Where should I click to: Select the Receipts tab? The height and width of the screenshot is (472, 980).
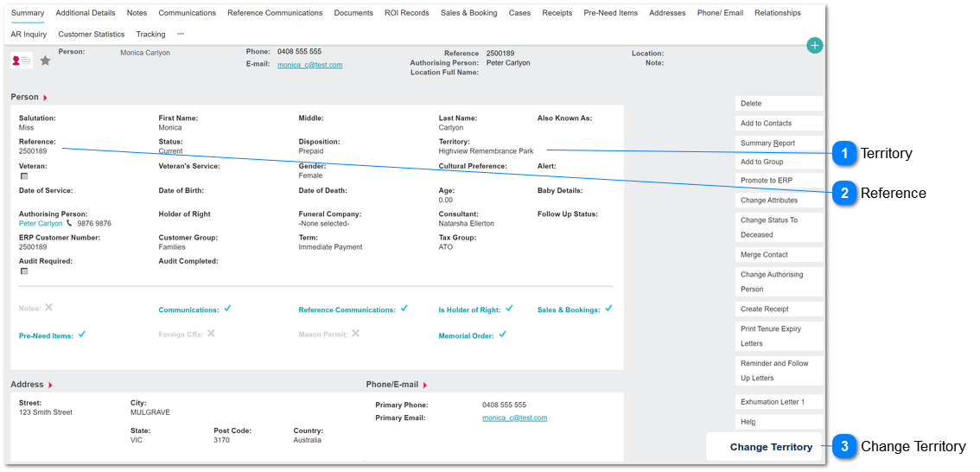point(557,12)
